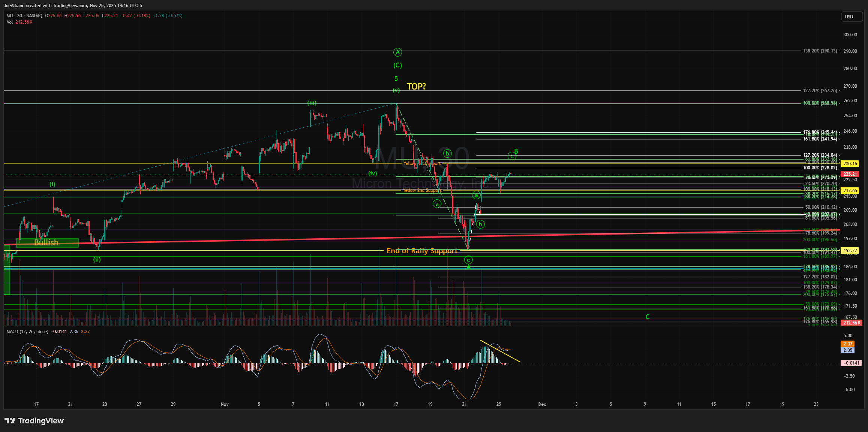The height and width of the screenshot is (432, 868).
Task: Click the red 225.21 current price tag
Action: pyautogui.click(x=850, y=174)
